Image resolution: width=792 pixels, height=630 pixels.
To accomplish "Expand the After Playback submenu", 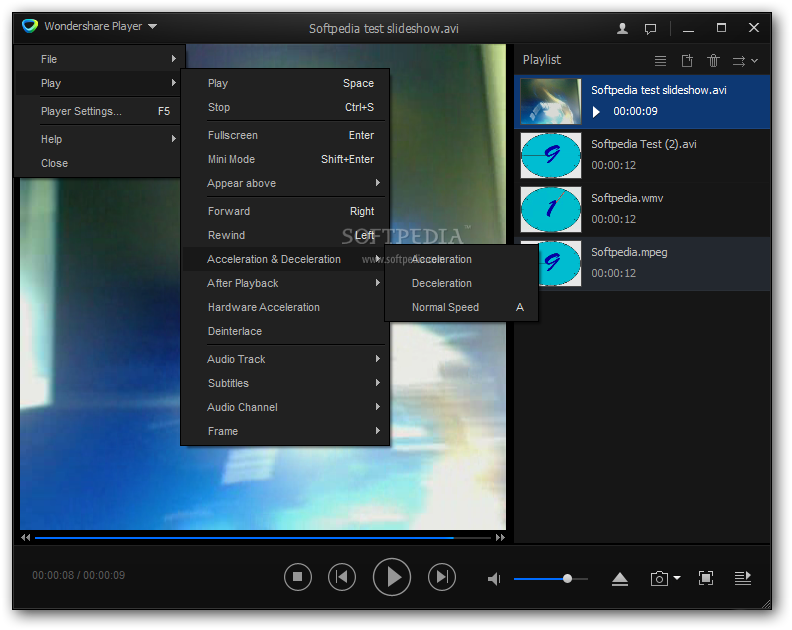I will [286, 283].
